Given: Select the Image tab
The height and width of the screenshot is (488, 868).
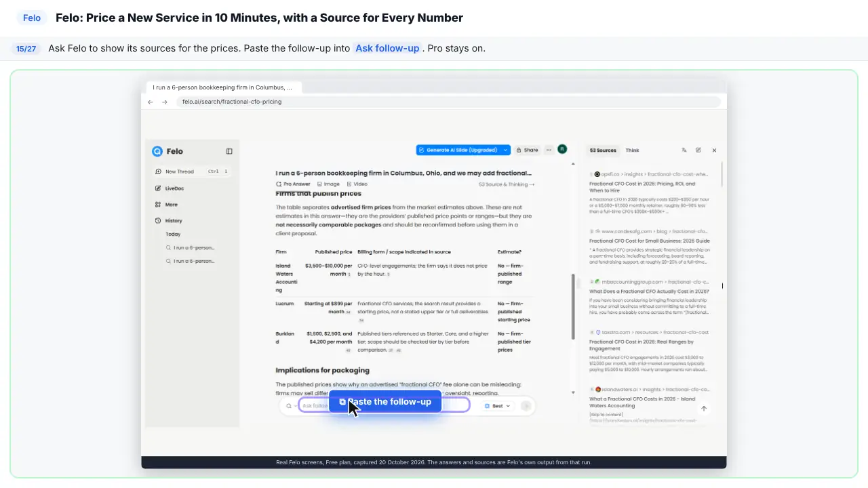Looking at the screenshot, I should (x=328, y=184).
